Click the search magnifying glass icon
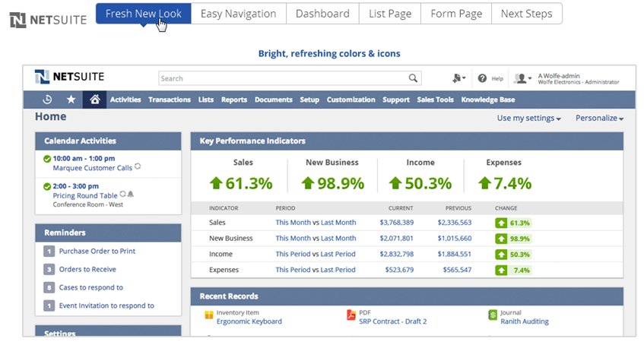Image resolution: width=644 pixels, height=345 pixels. pyautogui.click(x=414, y=78)
